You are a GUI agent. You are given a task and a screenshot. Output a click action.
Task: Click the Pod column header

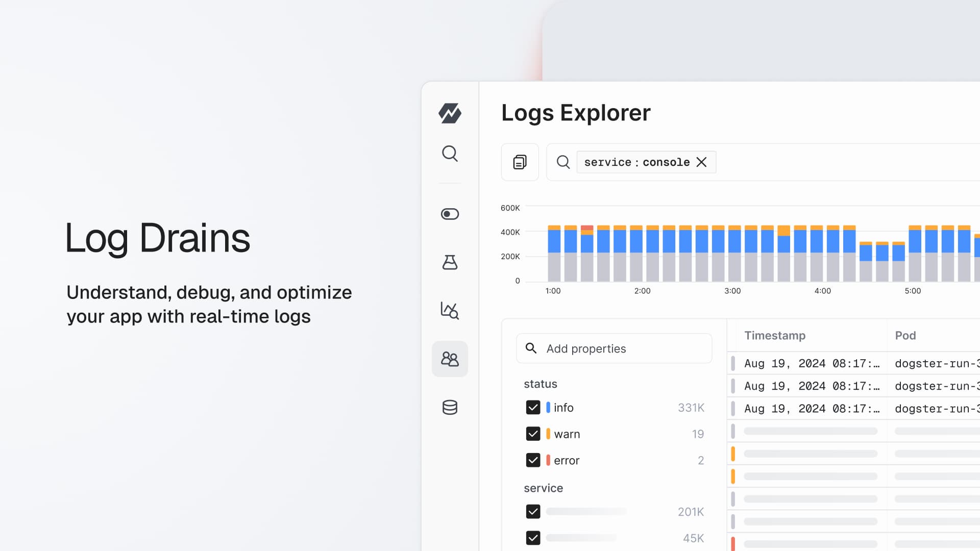click(x=905, y=335)
